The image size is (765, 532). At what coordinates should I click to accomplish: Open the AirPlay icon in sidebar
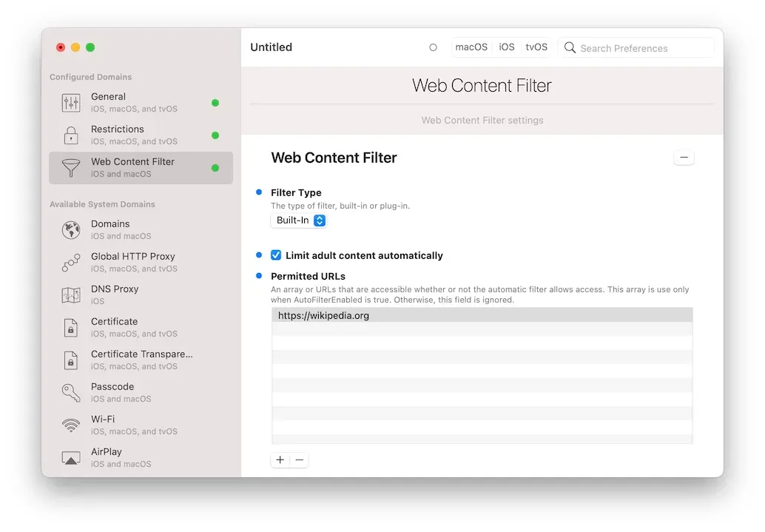tap(70, 457)
